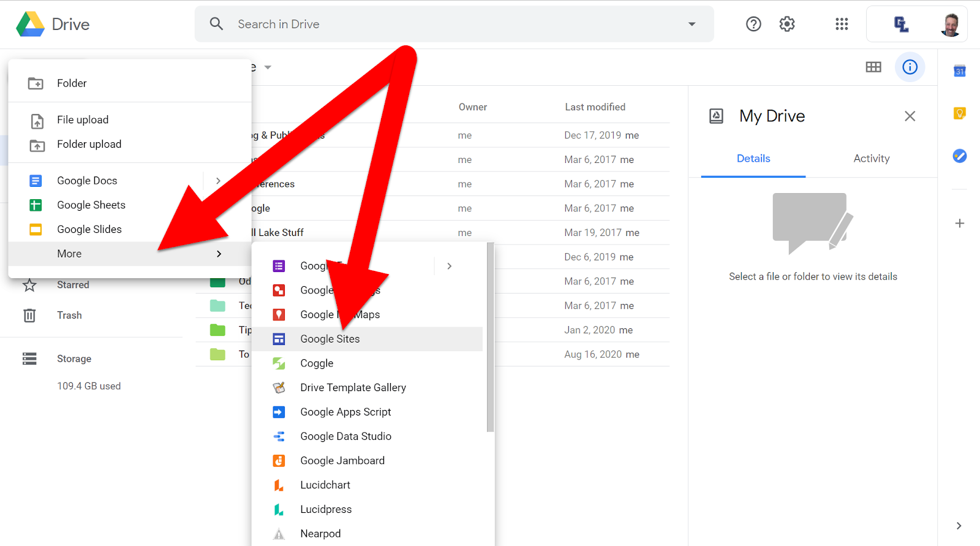Select Folder from the New menu
The height and width of the screenshot is (546, 980).
point(130,83)
